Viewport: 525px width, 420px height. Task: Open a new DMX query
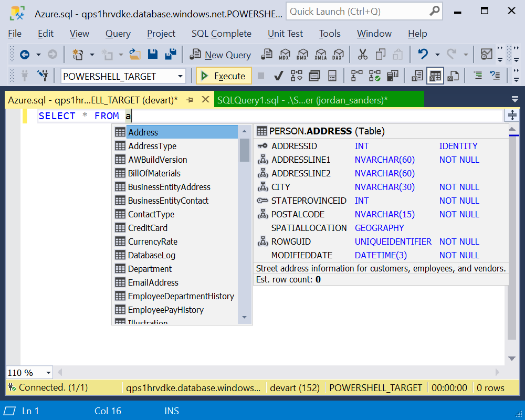(302, 54)
